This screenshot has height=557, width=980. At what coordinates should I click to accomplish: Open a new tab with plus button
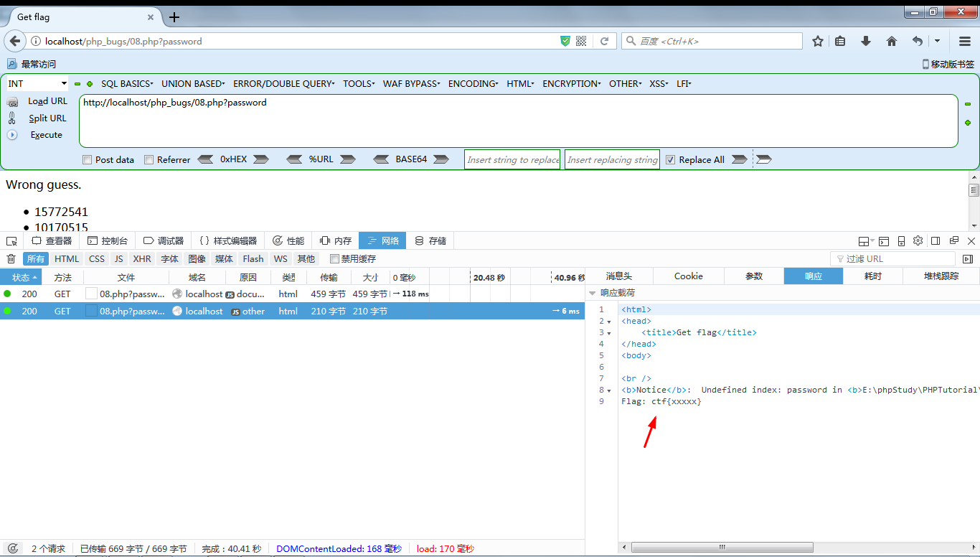[174, 17]
